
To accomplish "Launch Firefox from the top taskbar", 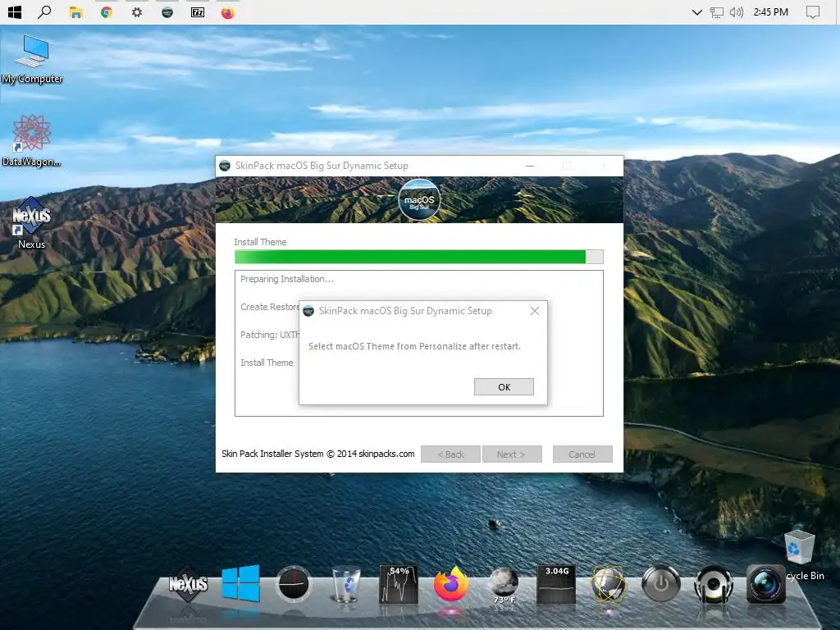I will (x=228, y=12).
